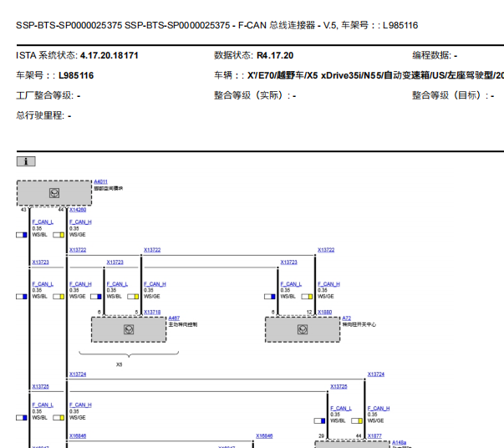Click F_CAN_H link below connector X14260
Image resolution: width=504 pixels, height=448 pixels.
point(80,222)
